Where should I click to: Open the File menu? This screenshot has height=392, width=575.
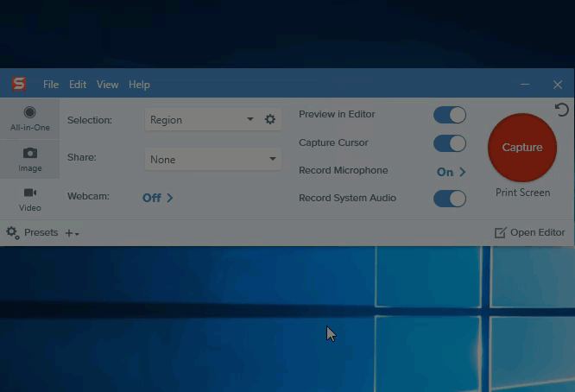click(x=51, y=85)
